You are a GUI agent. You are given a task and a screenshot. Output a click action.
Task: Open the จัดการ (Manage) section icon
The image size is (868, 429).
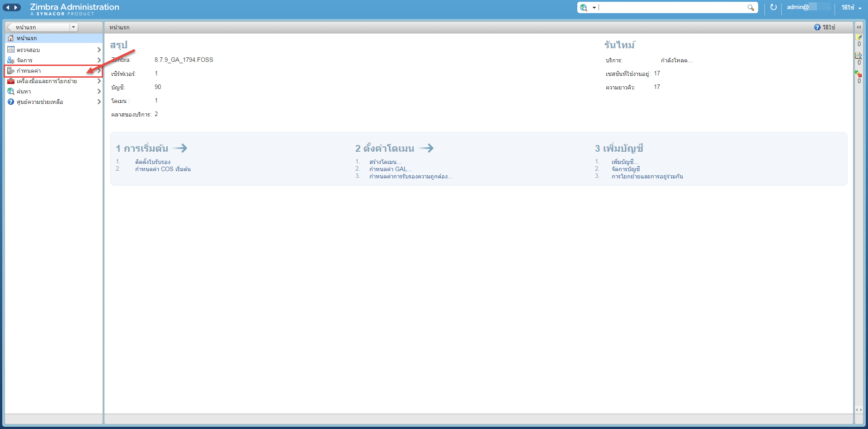11,60
